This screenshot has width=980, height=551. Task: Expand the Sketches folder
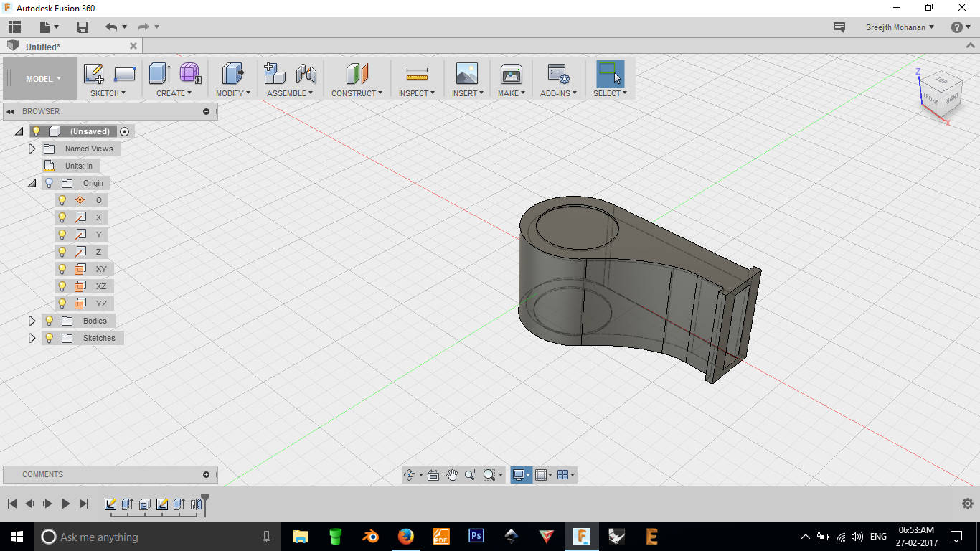pos(32,338)
